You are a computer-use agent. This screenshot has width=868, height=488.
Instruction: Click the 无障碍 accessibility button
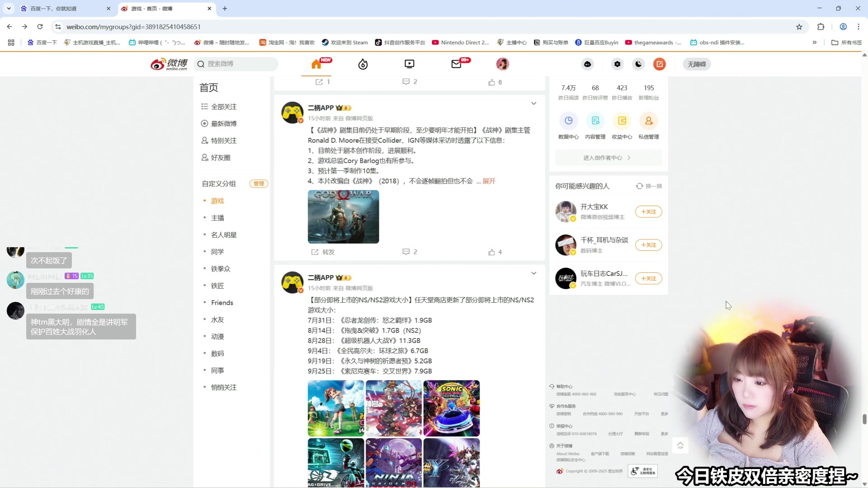point(697,64)
